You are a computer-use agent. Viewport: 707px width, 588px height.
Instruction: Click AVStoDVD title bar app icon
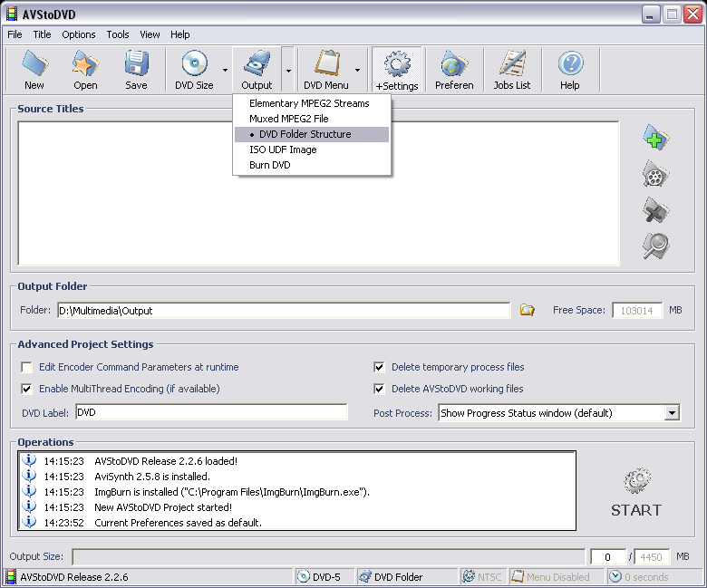point(11,14)
